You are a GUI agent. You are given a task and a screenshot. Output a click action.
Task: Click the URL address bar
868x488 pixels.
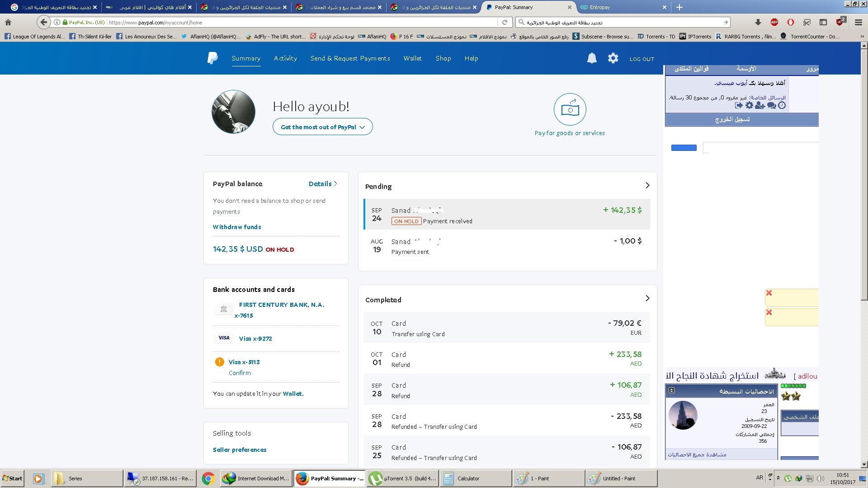point(302,22)
